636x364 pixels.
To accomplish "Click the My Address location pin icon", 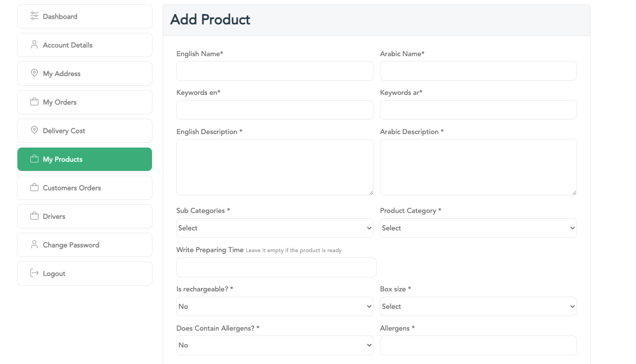I will [34, 73].
